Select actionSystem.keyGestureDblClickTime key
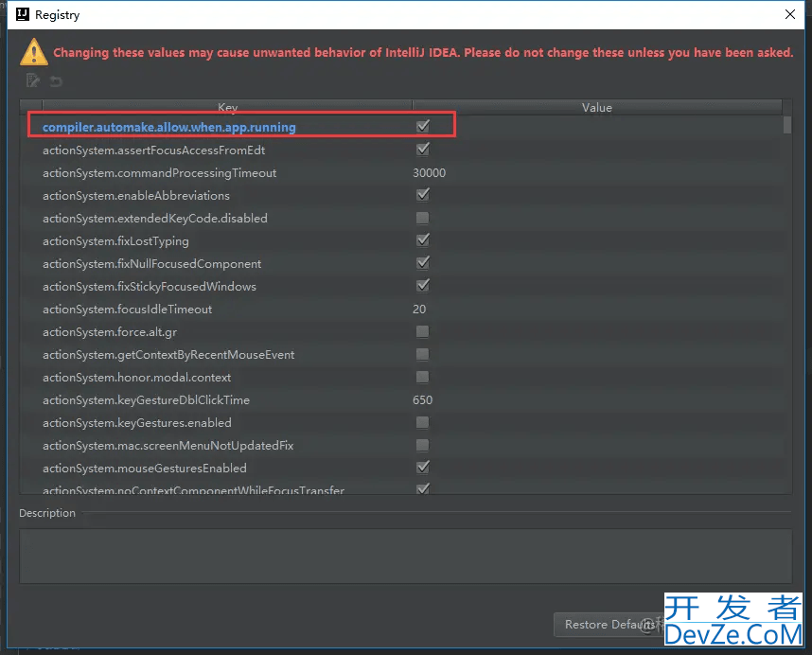Image resolution: width=812 pixels, height=655 pixels. click(146, 400)
